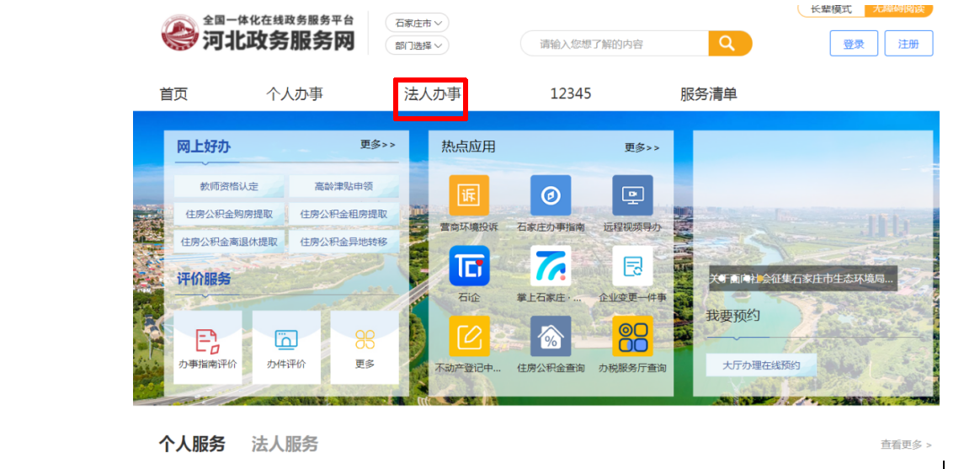Click the orange search magnifier button
Screen dimensions: 980x469
pyautogui.click(x=729, y=44)
